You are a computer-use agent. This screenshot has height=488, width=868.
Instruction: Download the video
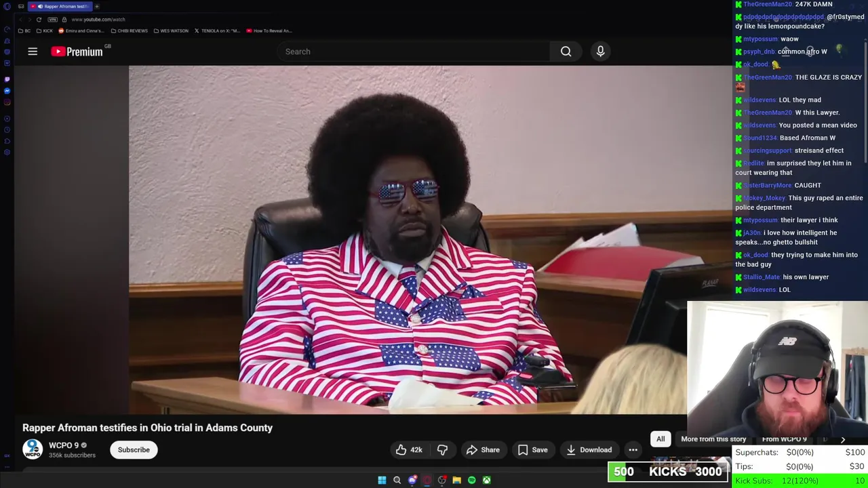point(589,450)
